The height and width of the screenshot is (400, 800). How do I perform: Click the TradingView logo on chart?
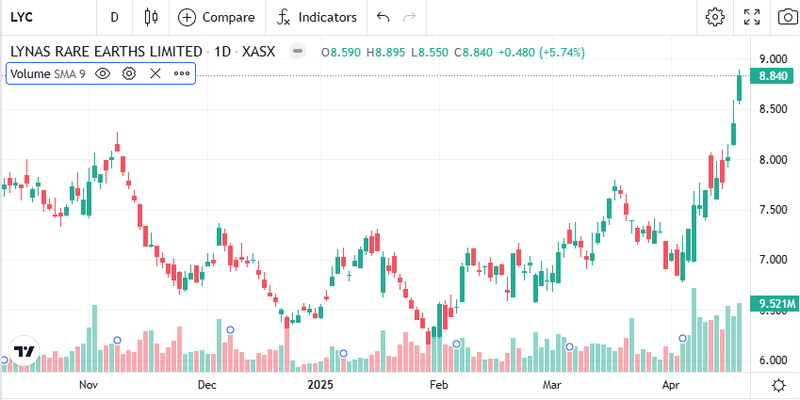[x=24, y=352]
